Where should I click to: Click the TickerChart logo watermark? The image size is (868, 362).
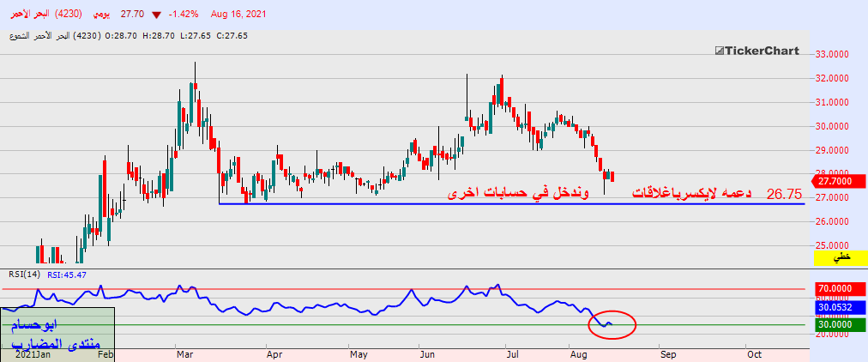[x=756, y=51]
